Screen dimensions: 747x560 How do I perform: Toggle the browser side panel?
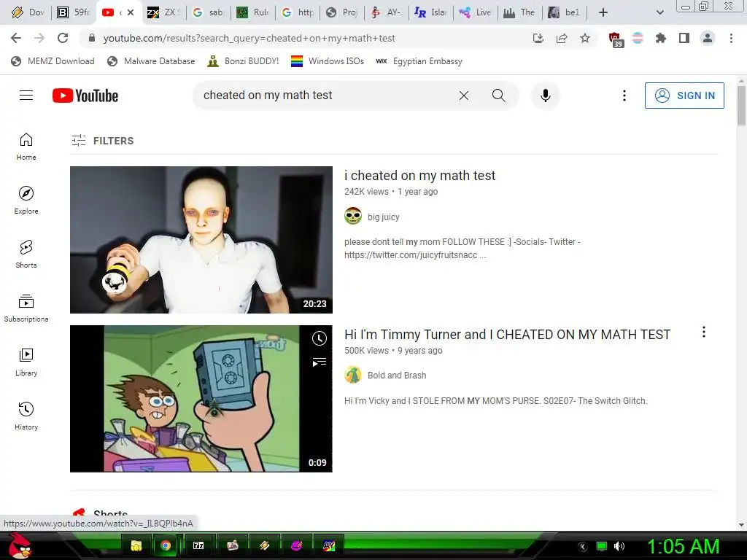684,38
